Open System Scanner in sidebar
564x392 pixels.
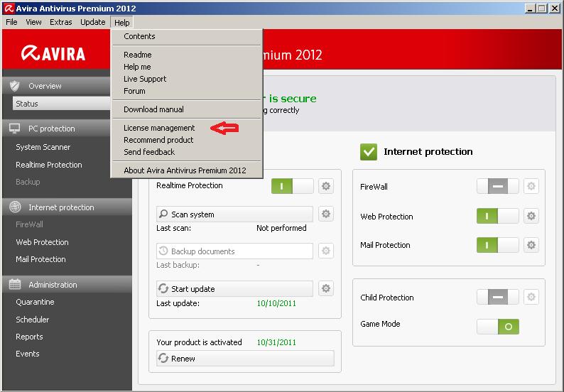(x=43, y=147)
